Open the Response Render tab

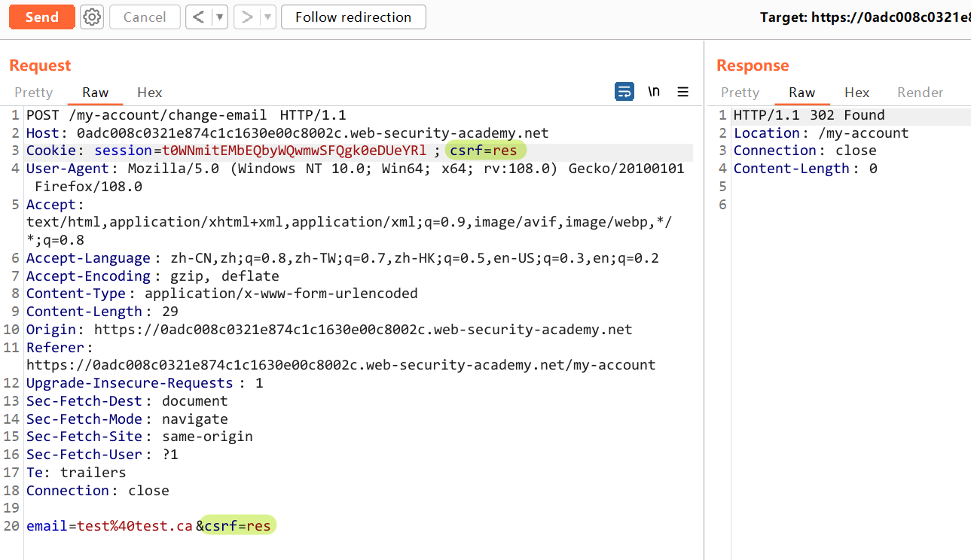pos(920,93)
